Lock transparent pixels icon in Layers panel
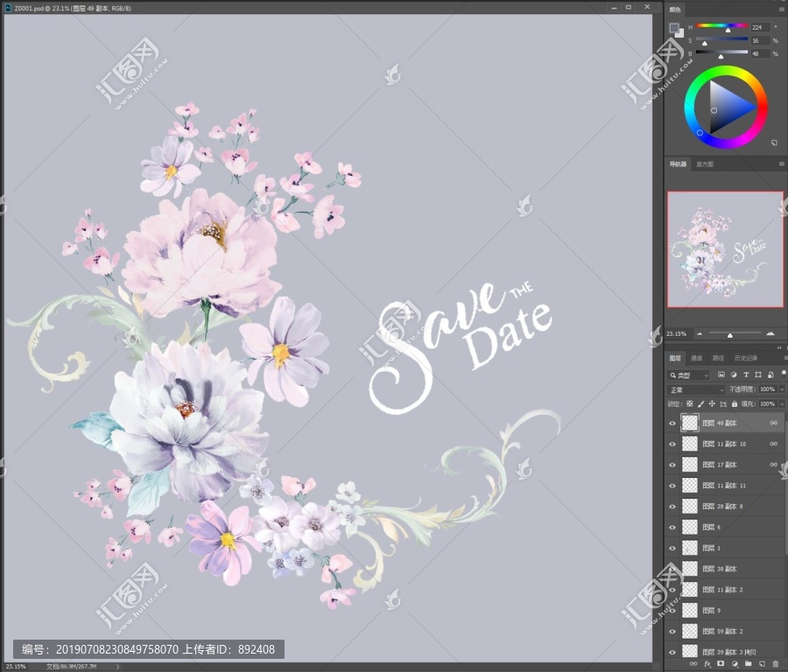The height and width of the screenshot is (672, 788). pyautogui.click(x=690, y=403)
